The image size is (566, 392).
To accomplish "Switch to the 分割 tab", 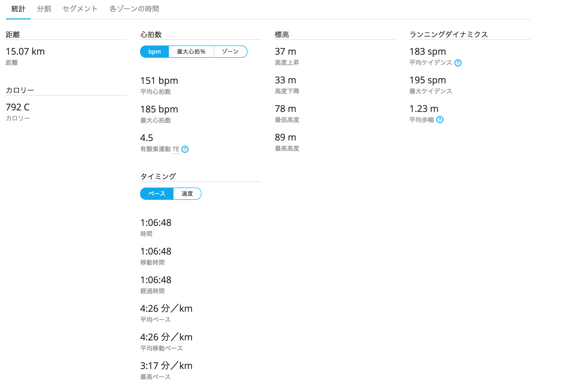I will point(44,9).
